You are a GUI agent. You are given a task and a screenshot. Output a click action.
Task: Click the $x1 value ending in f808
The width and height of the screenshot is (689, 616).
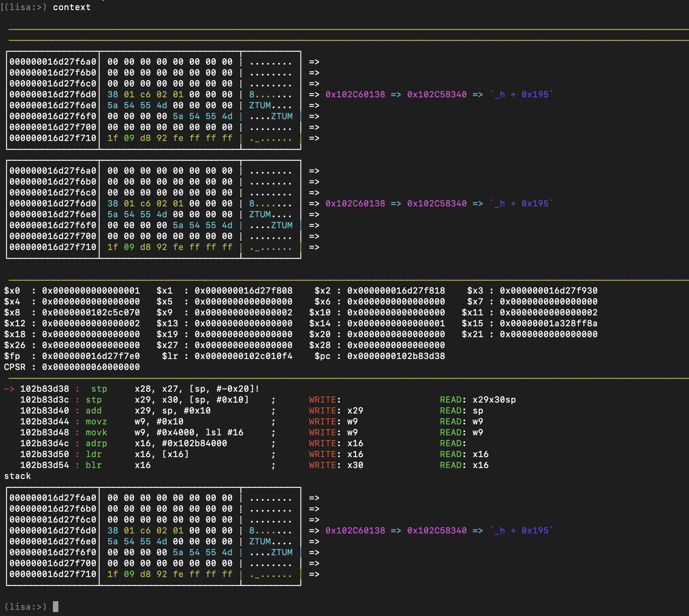[x=243, y=291]
